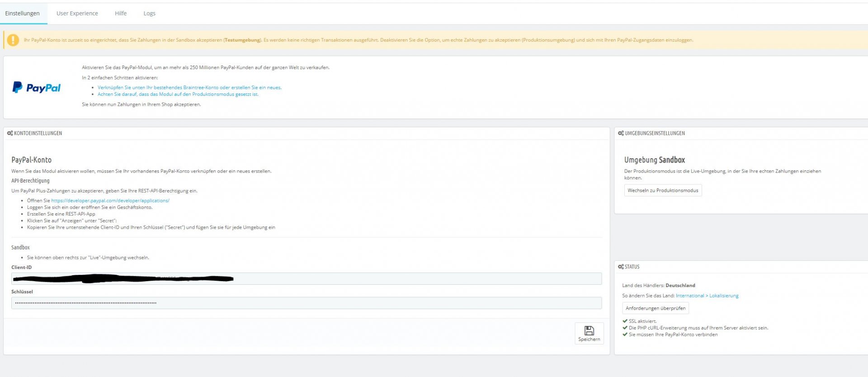Click the bold word Testumgebung in the warning
The height and width of the screenshot is (377, 868).
click(x=242, y=40)
